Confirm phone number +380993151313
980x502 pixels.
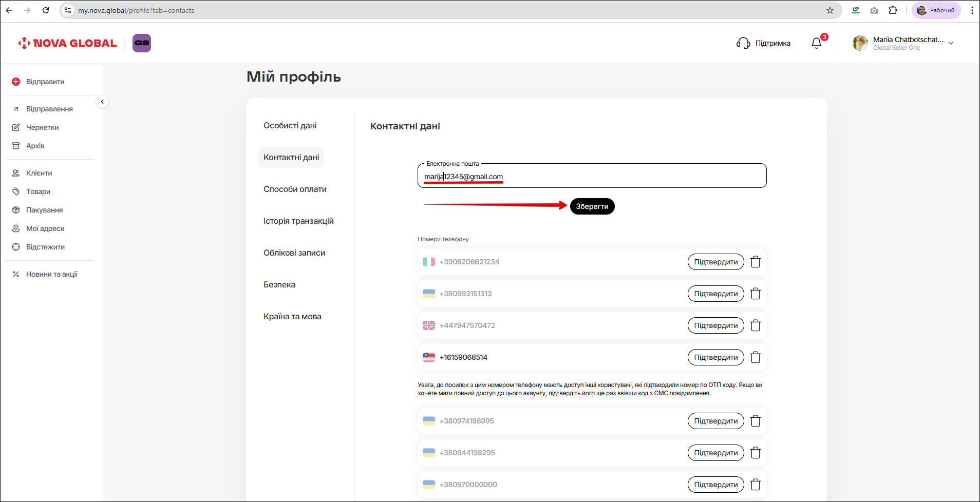[x=716, y=294]
